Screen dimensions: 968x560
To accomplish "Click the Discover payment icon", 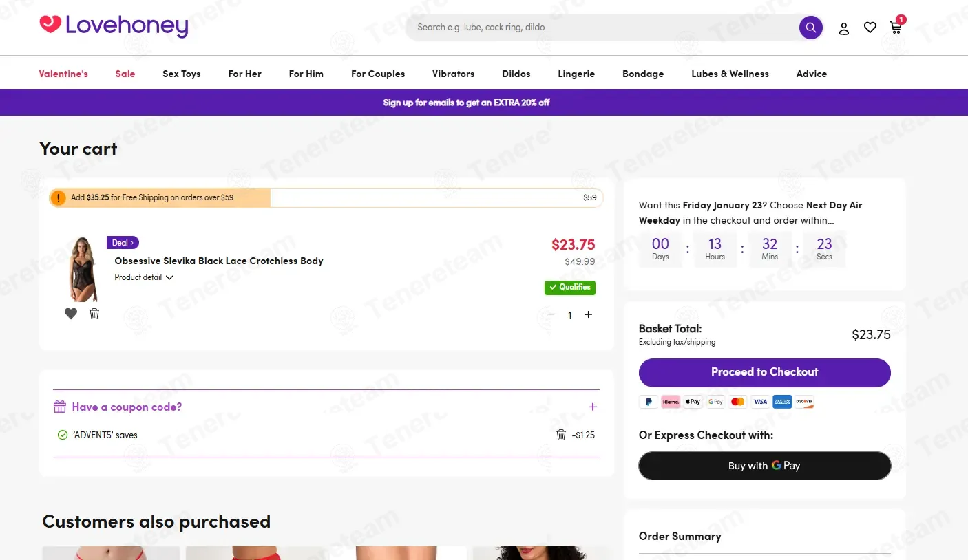I will click(x=804, y=402).
